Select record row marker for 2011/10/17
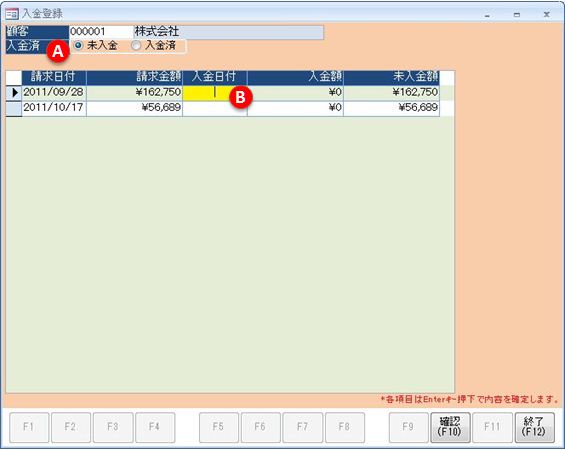Image resolution: width=565 pixels, height=450 pixels. (14, 108)
